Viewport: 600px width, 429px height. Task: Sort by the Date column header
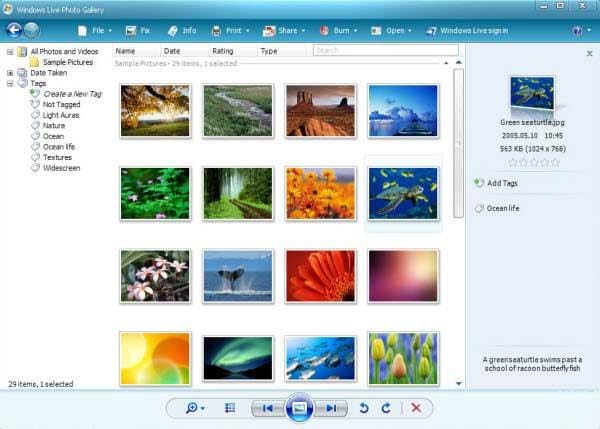[184, 51]
